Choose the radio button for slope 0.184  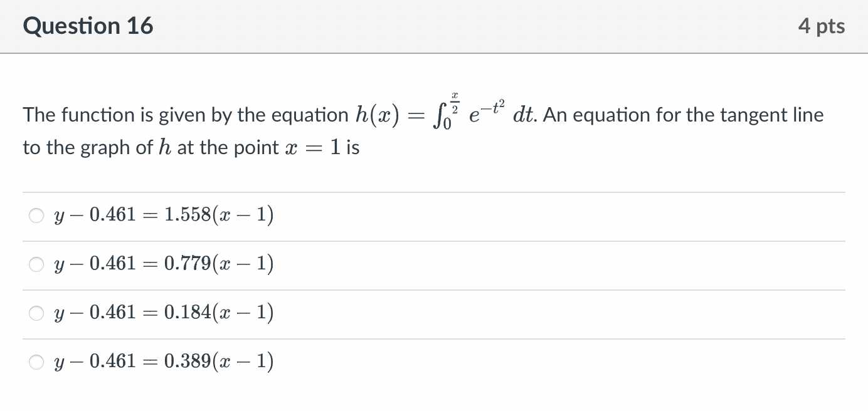coord(36,313)
